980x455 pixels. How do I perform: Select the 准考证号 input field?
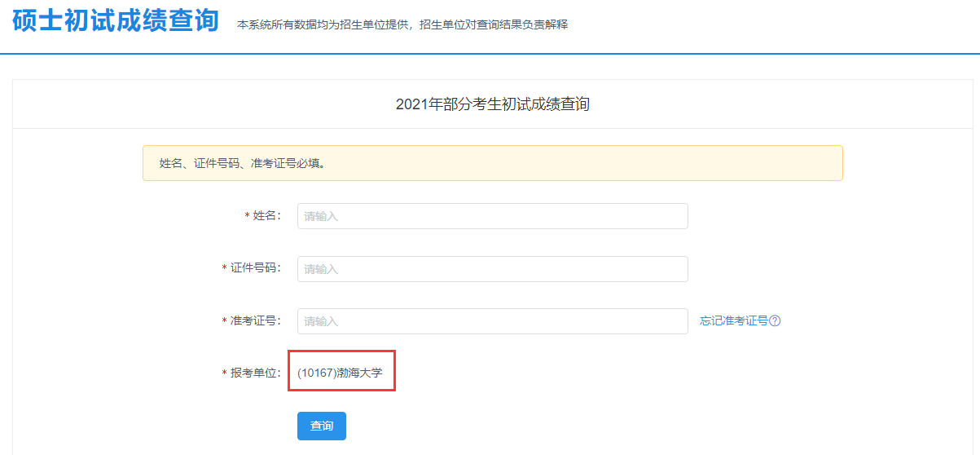point(492,321)
